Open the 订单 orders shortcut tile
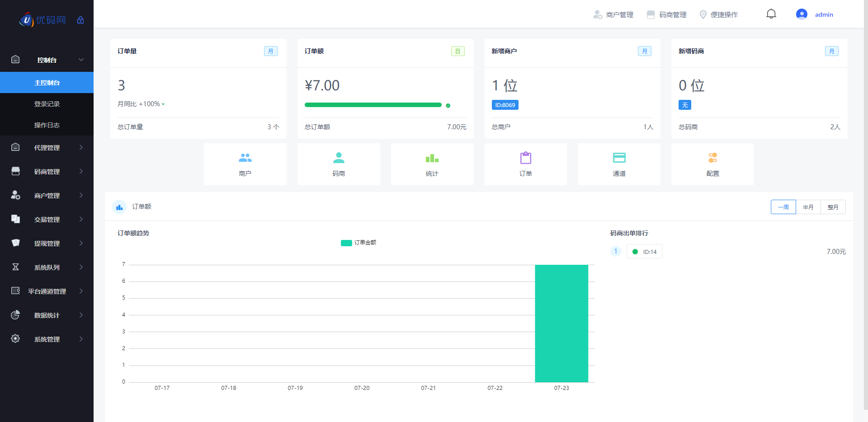The width and height of the screenshot is (868, 422). 525,164
